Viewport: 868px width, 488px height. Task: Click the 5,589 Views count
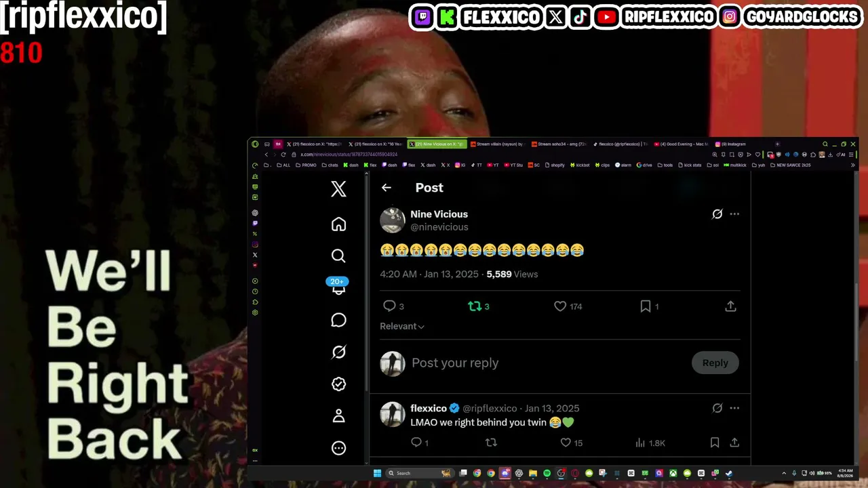click(512, 274)
